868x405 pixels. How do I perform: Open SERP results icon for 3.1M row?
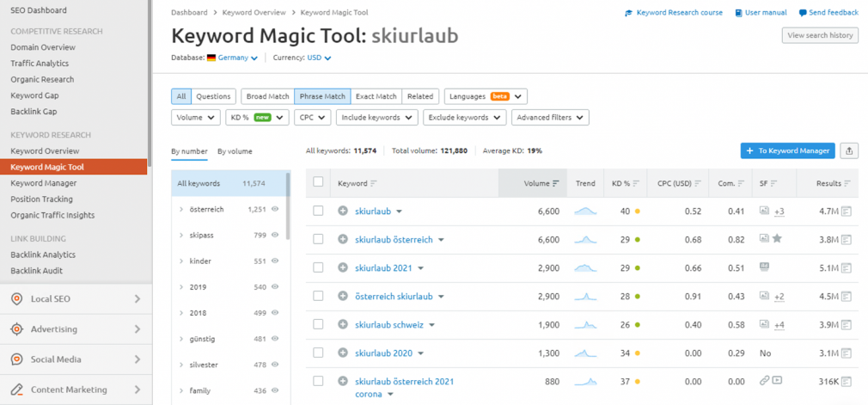coord(847,353)
